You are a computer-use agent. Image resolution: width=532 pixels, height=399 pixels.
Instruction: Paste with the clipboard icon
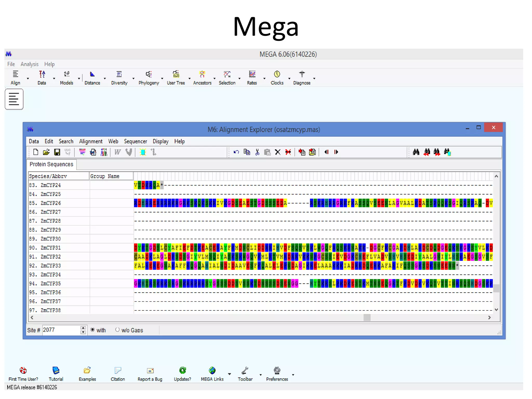pos(267,152)
